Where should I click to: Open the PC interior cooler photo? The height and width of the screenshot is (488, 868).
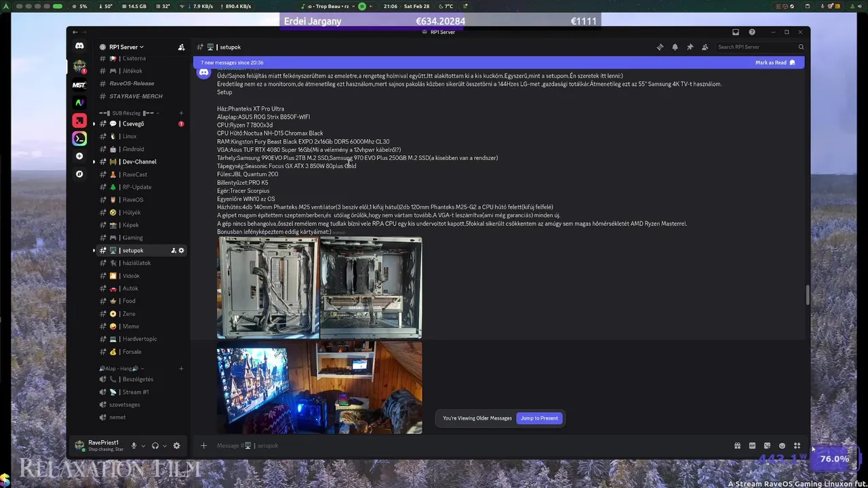pyautogui.click(x=371, y=287)
